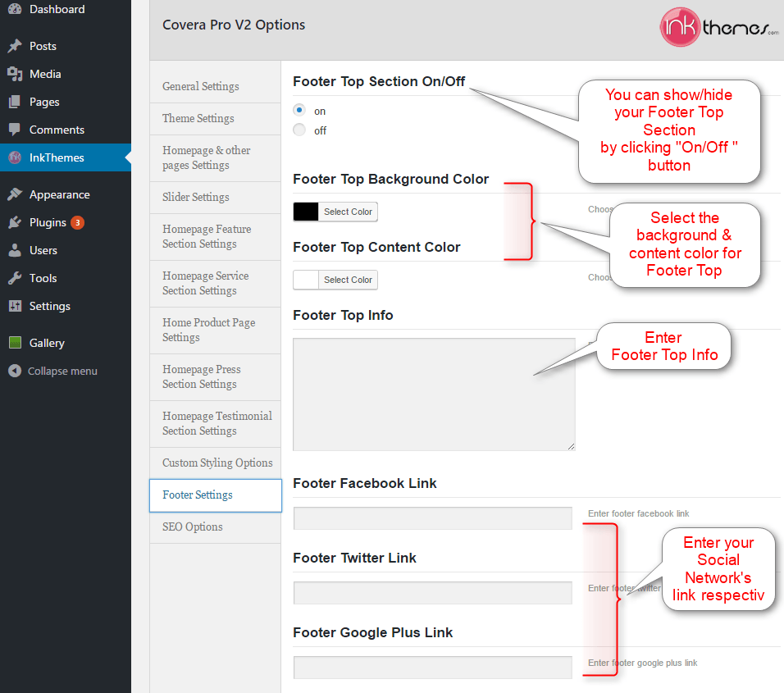Screen dimensions: 784x693
Task: Click the Gallery green image icon
Action: coord(15,343)
